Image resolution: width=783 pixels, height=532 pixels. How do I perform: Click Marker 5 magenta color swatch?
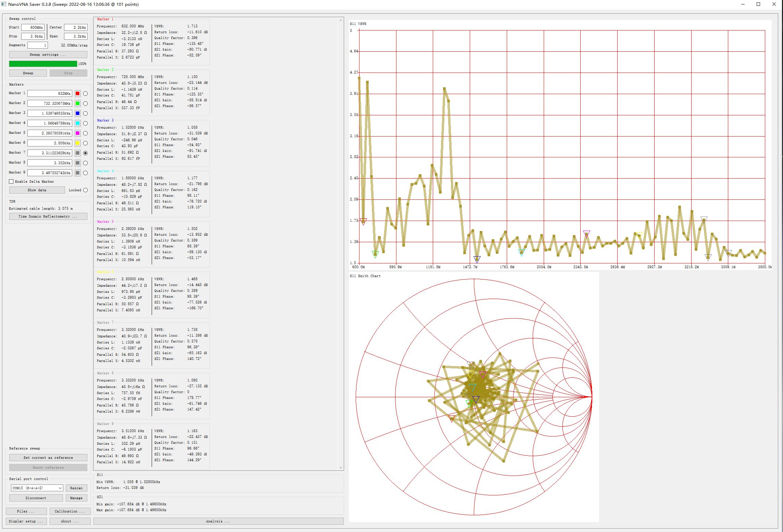78,133
